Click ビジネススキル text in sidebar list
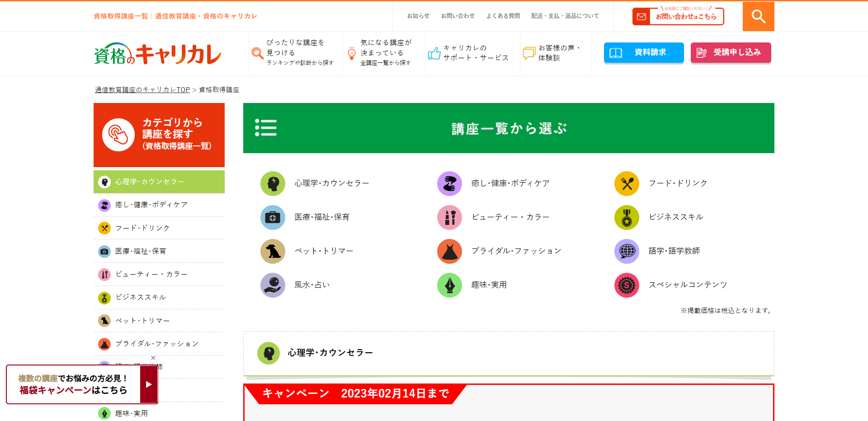This screenshot has height=421, width=868. [x=141, y=297]
